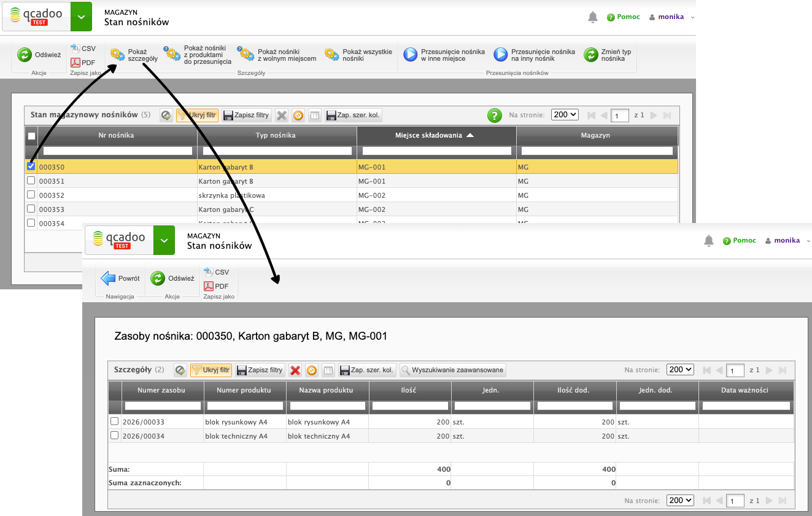Uncheck the checkbox for carrier 000350
The height and width of the screenshot is (516, 812).
pos(31,166)
